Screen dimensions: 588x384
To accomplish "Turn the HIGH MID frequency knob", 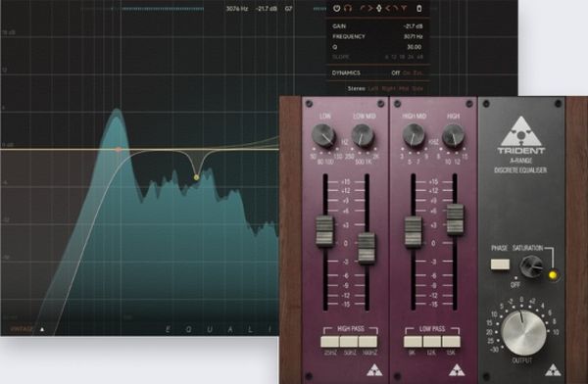I will pos(414,136).
